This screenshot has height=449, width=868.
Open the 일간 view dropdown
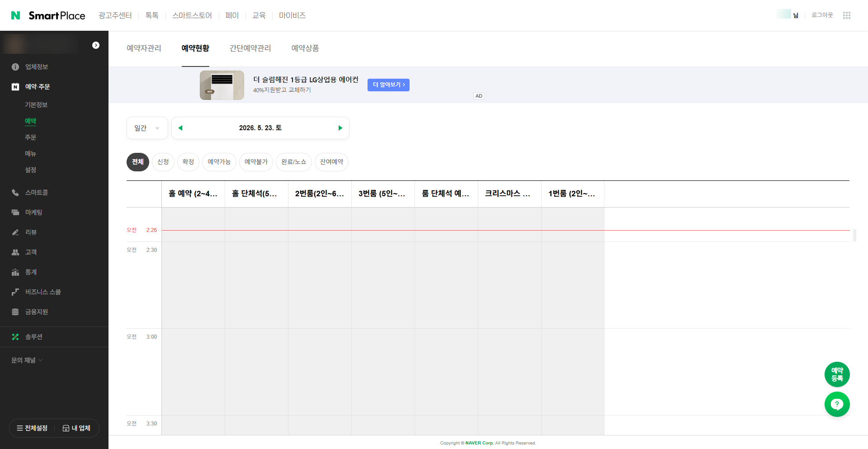coord(147,128)
